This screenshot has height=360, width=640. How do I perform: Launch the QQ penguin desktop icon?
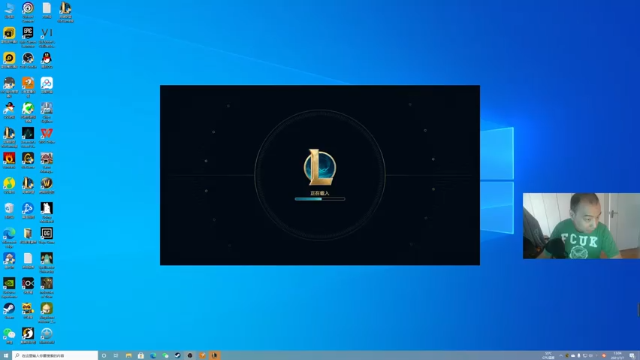(47, 58)
